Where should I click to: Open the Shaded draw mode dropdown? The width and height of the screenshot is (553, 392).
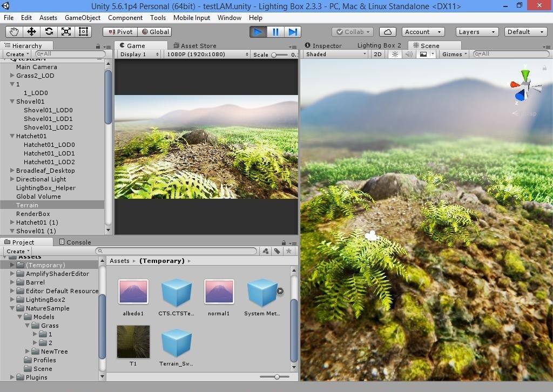coord(336,54)
